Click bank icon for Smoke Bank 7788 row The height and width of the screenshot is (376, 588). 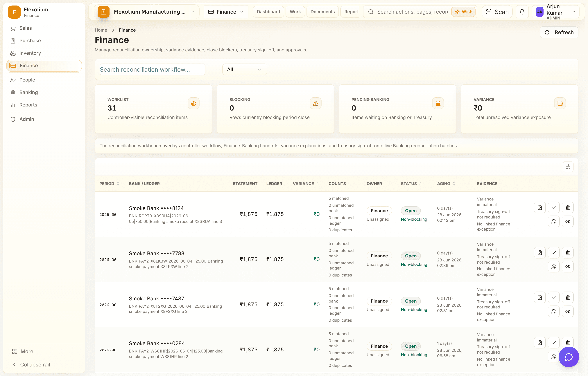[568, 253]
